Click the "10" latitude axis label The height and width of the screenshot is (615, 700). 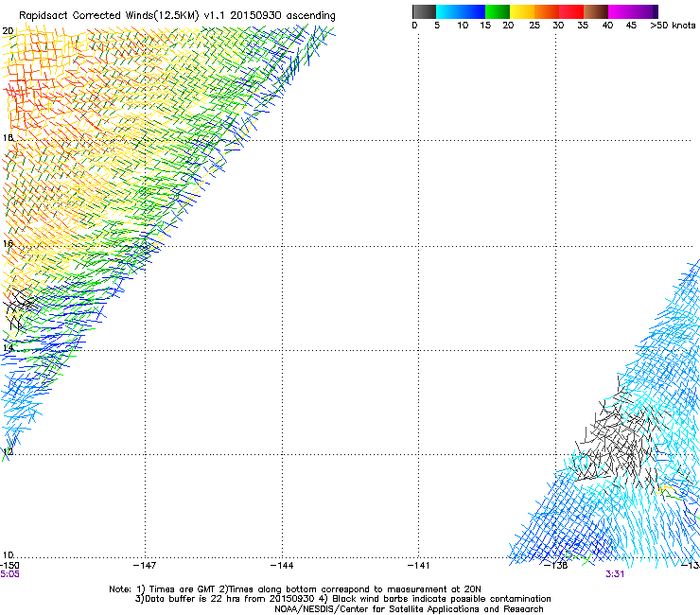click(x=8, y=555)
